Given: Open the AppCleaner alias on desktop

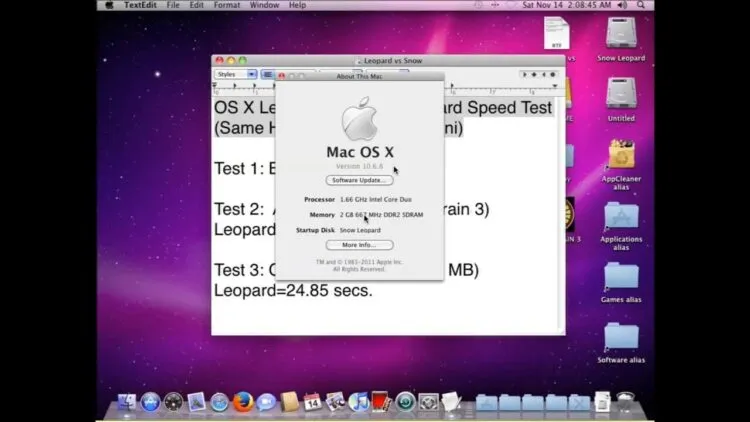Looking at the screenshot, I should [x=621, y=165].
